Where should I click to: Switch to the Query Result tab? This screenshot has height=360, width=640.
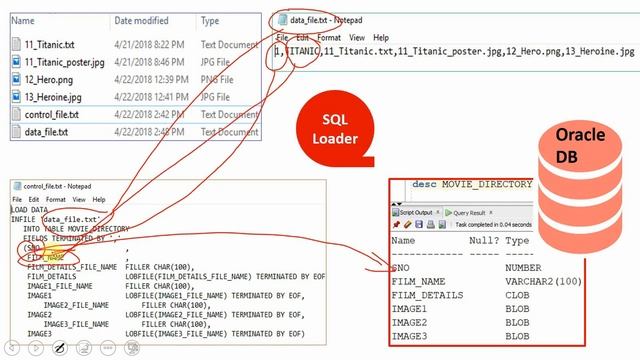(469, 213)
